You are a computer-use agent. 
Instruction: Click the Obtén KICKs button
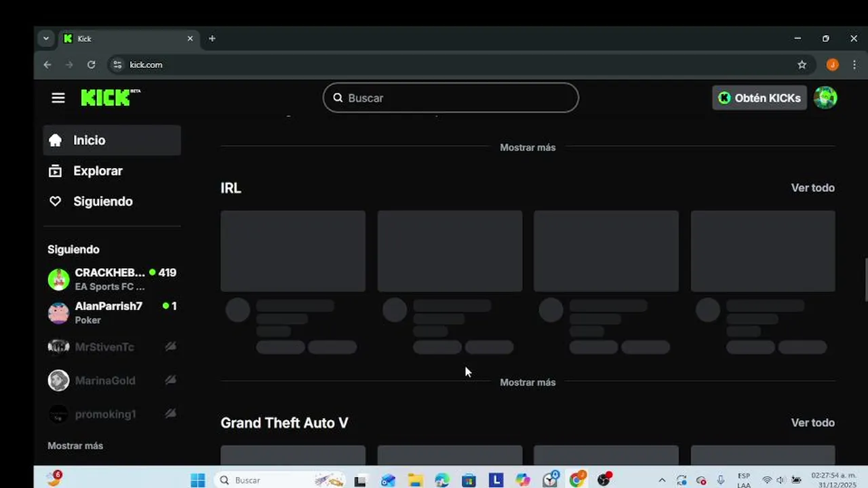pyautogui.click(x=759, y=98)
